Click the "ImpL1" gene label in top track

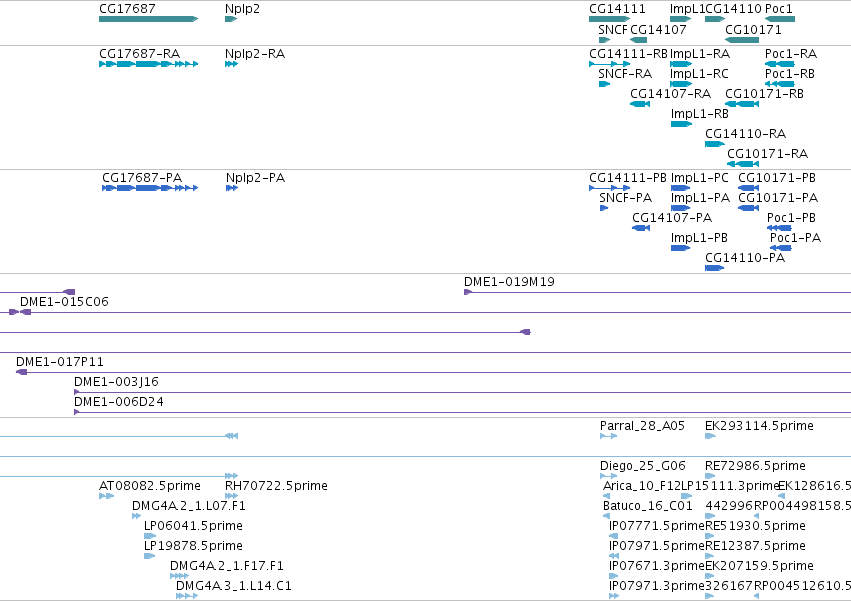point(687,9)
